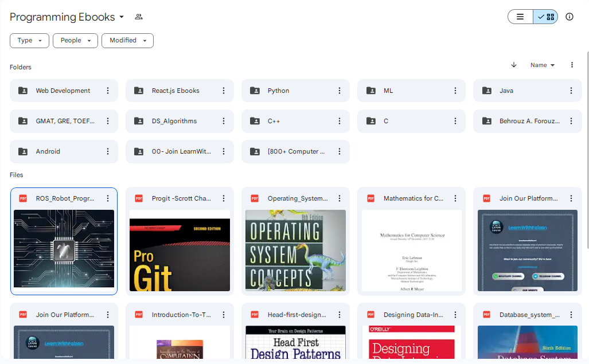Open more options for ML folder
Screen dimensions: 589x364
(x=455, y=91)
